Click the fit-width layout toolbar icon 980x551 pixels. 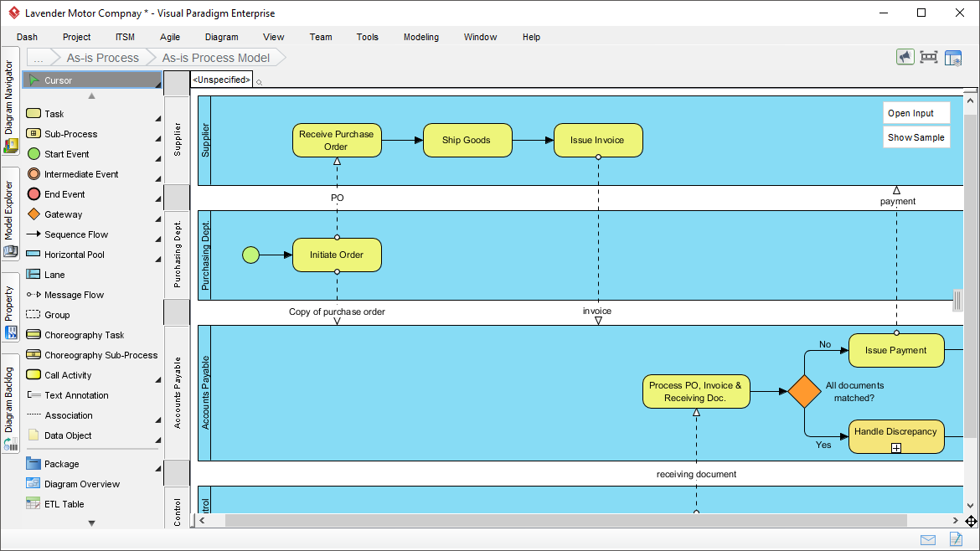click(x=929, y=58)
